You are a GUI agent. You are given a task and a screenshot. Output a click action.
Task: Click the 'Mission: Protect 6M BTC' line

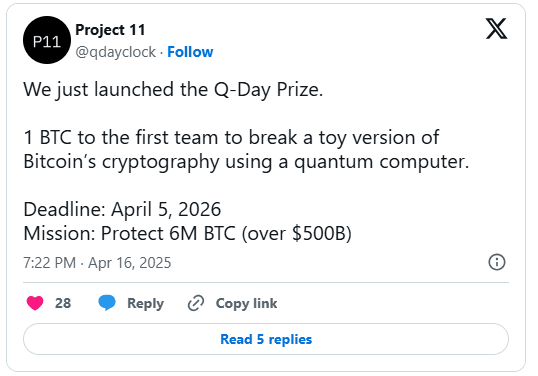tap(187, 234)
